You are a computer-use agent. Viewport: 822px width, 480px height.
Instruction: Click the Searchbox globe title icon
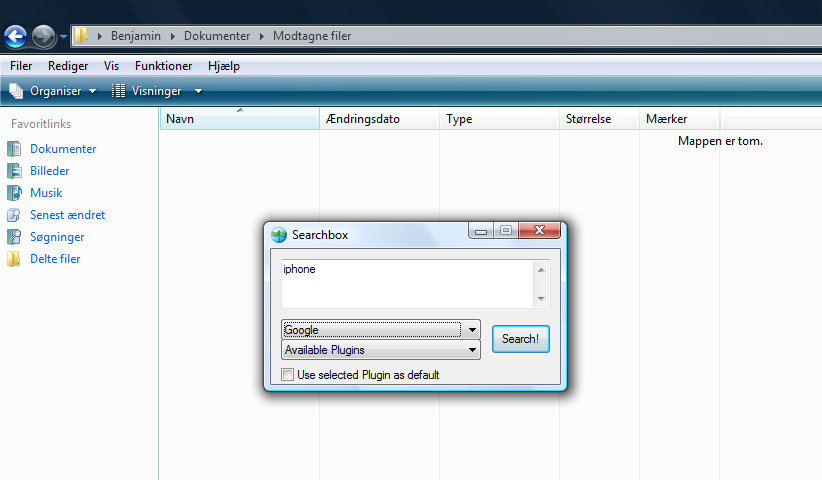click(279, 235)
